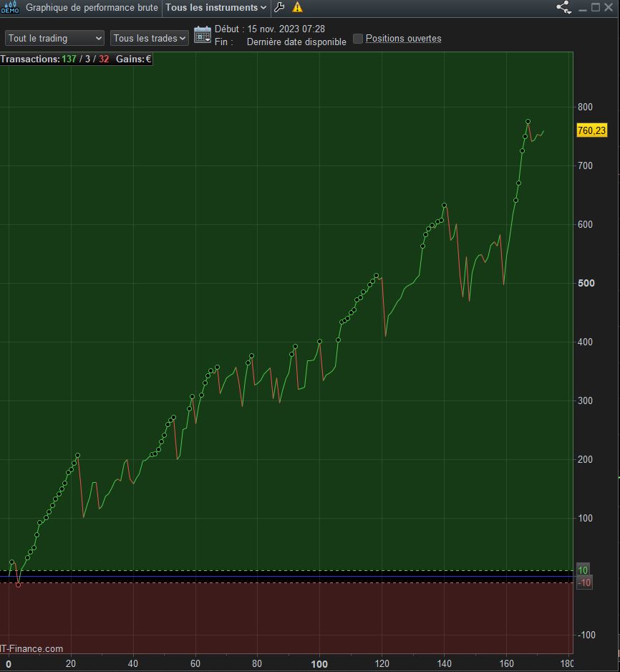Close the performance chart window
Image resolution: width=620 pixels, height=672 pixels.
coord(609,7)
